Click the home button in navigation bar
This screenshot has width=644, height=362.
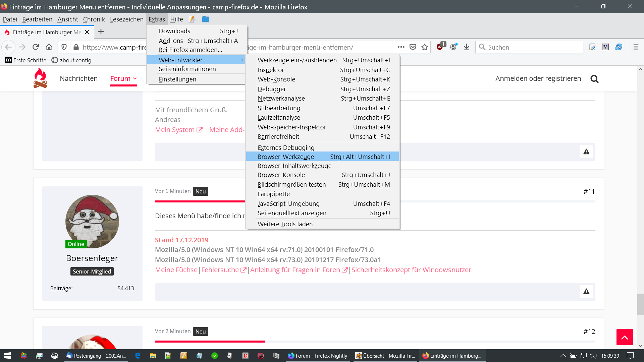[49, 47]
